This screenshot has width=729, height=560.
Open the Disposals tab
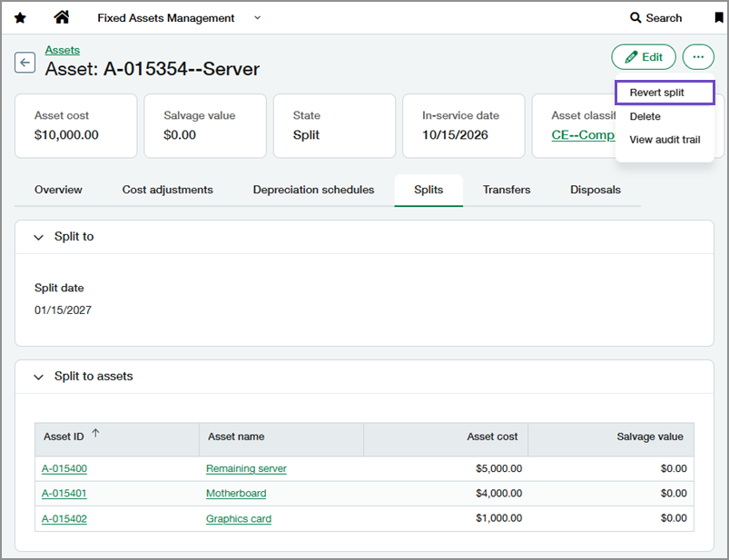[596, 190]
